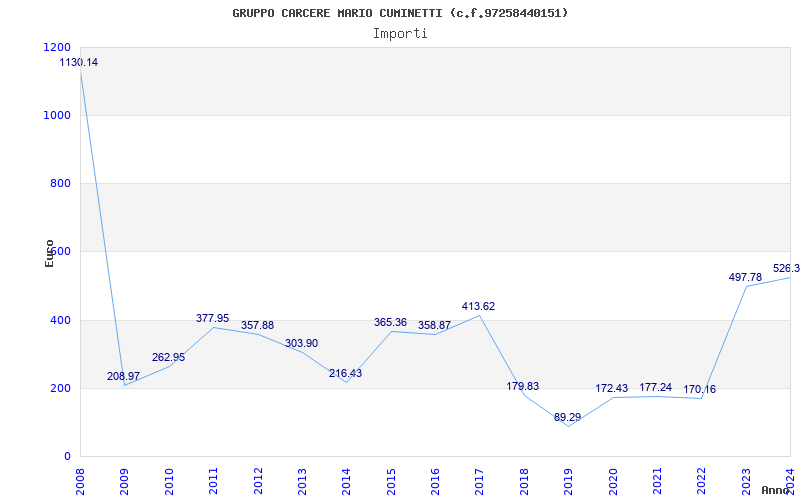Click the 2019 x-axis year label
The height and width of the screenshot is (500, 800).
[x=568, y=481]
